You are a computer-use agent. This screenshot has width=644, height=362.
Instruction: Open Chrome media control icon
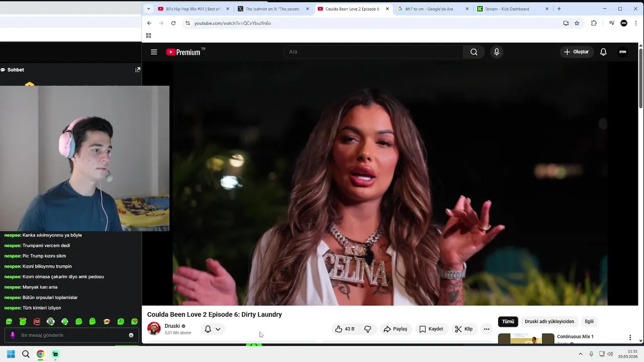coord(611,23)
